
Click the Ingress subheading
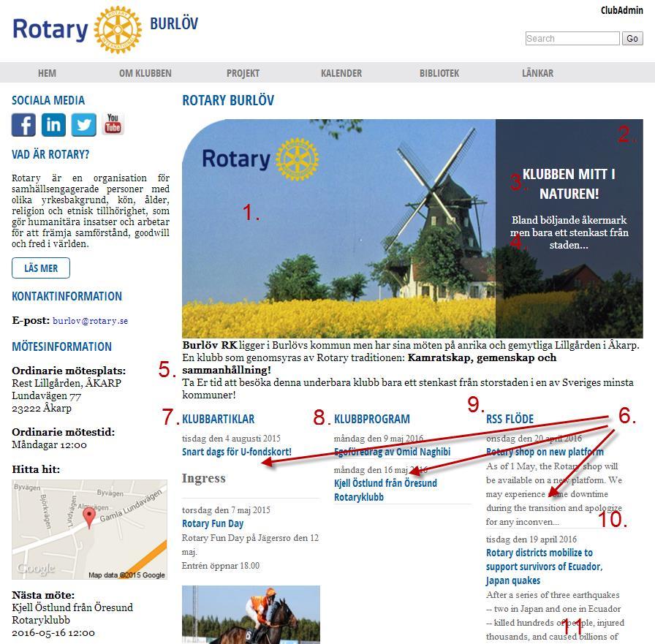[204, 478]
